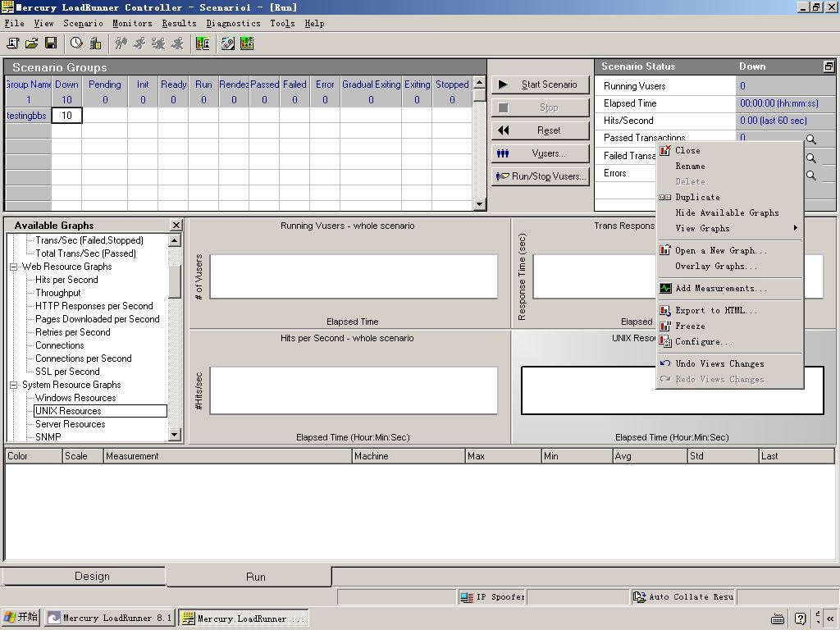Click the Measurement column header
This screenshot has height=630, width=840.
click(227, 456)
